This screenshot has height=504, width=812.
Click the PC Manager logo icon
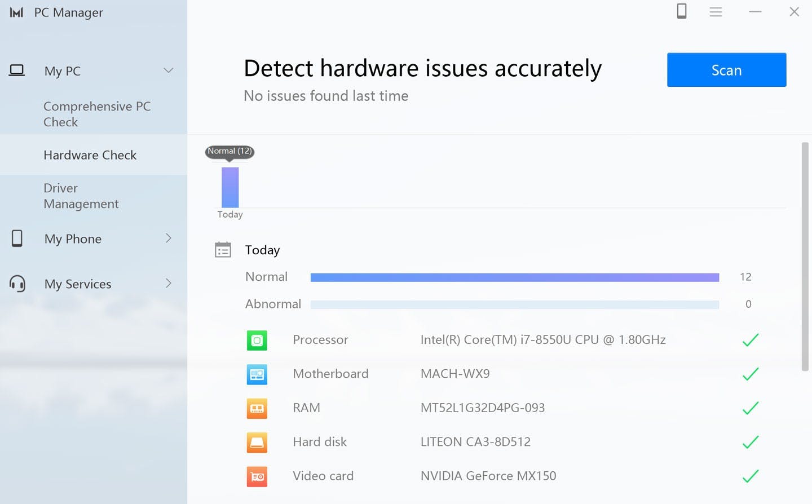pos(16,12)
